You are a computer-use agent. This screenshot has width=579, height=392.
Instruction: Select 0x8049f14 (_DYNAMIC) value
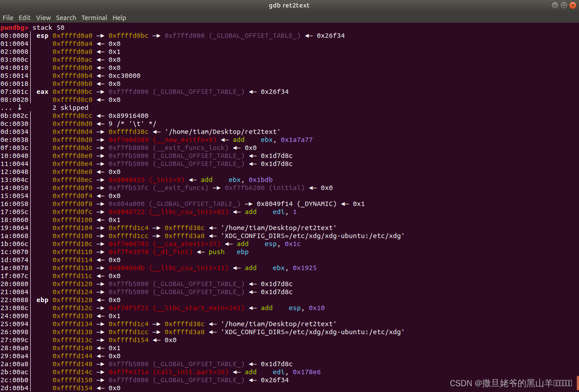click(297, 204)
